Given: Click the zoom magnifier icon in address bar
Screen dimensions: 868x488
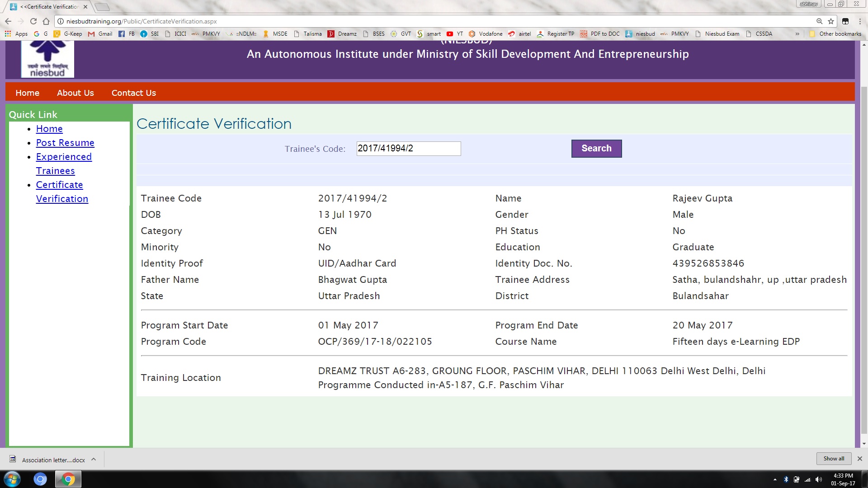Looking at the screenshot, I should pos(819,21).
